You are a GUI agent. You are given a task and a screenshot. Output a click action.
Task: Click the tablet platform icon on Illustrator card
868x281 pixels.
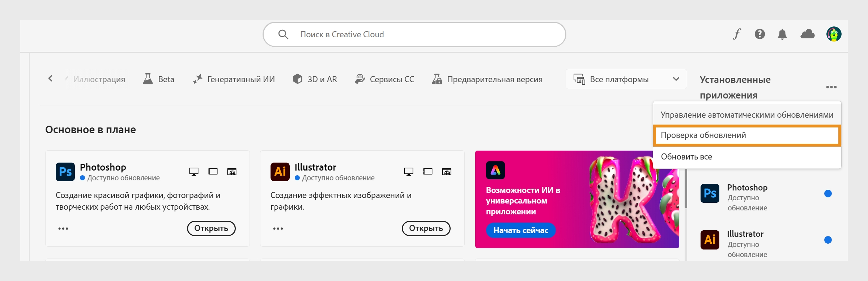[428, 172]
